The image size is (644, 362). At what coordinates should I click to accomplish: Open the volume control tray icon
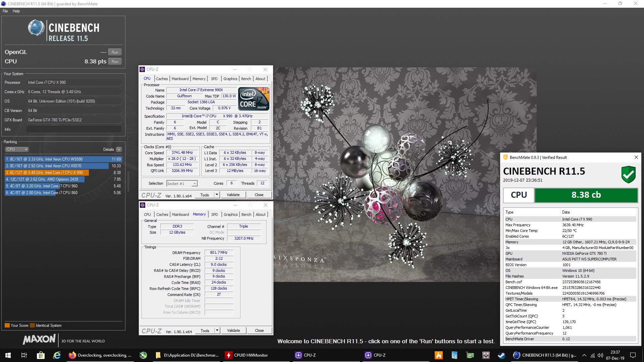click(600, 355)
